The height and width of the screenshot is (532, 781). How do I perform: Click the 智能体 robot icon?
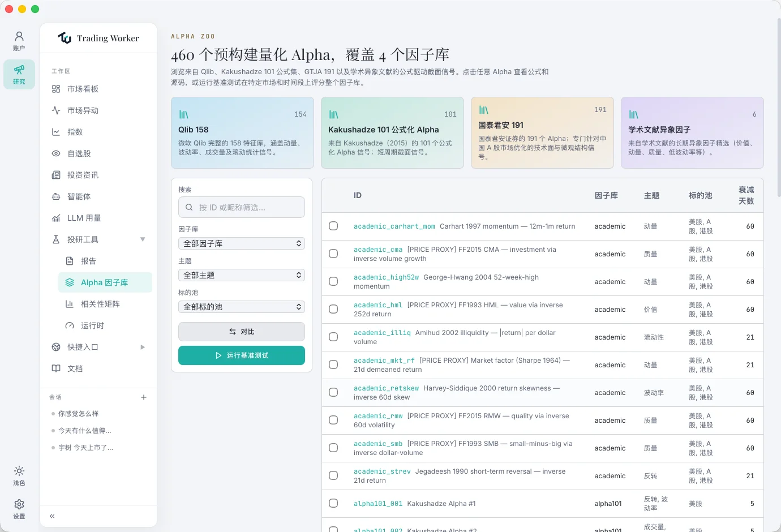click(56, 196)
